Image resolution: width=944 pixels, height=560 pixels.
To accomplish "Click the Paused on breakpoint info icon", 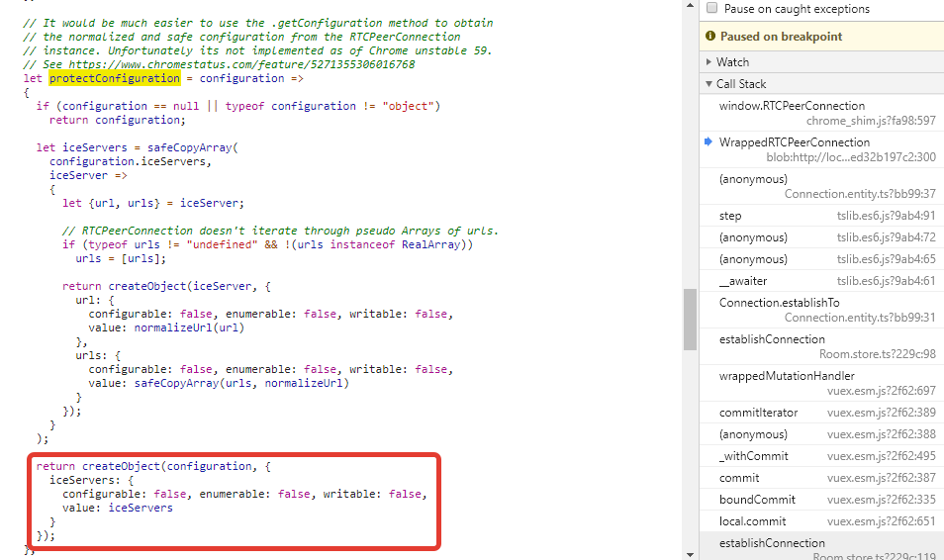I will click(710, 37).
